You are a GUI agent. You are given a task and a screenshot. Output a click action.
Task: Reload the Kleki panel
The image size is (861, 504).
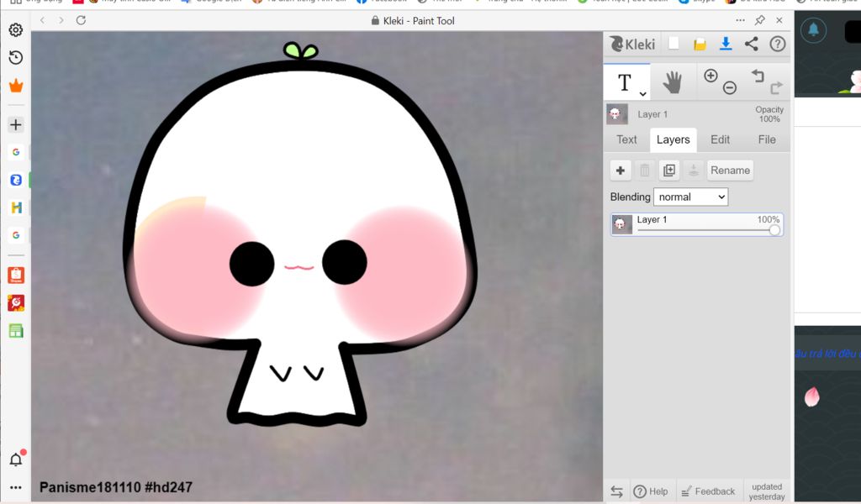[81, 20]
